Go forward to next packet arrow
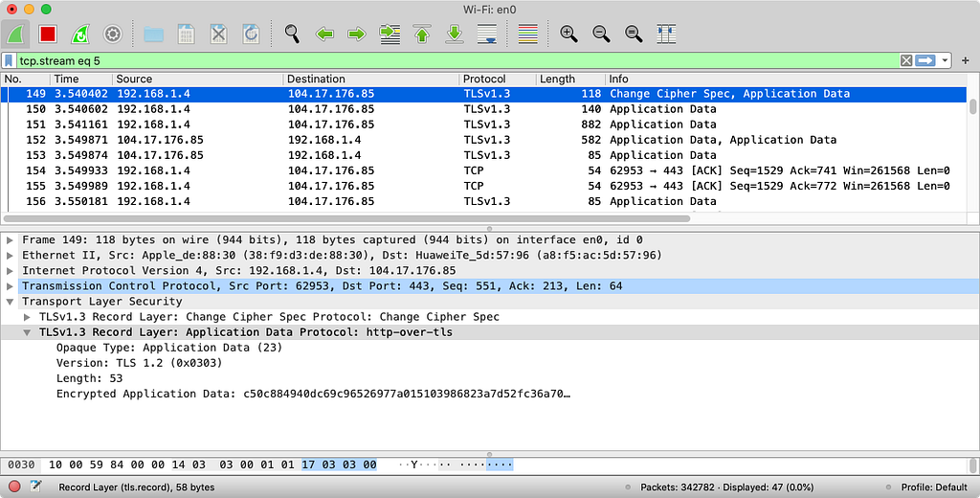Image resolution: width=980 pixels, height=498 pixels. pos(357,34)
